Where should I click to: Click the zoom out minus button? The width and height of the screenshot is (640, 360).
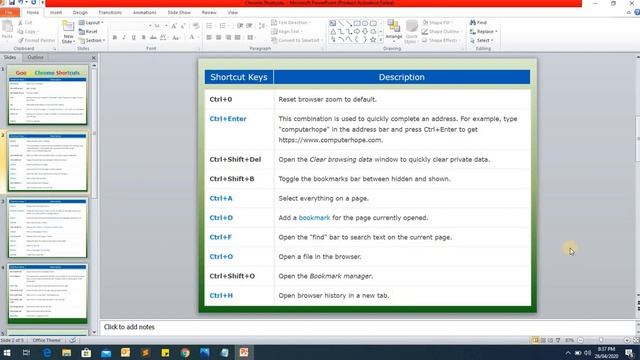click(x=580, y=340)
